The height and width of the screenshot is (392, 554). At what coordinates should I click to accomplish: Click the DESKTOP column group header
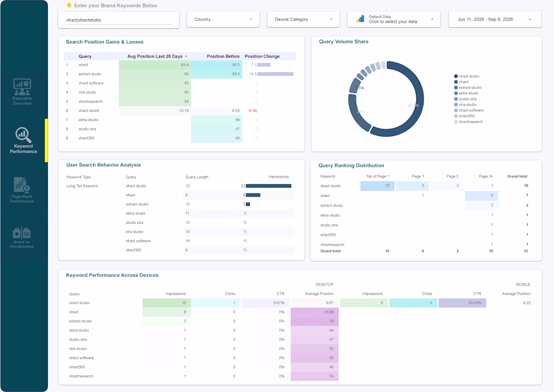click(324, 285)
